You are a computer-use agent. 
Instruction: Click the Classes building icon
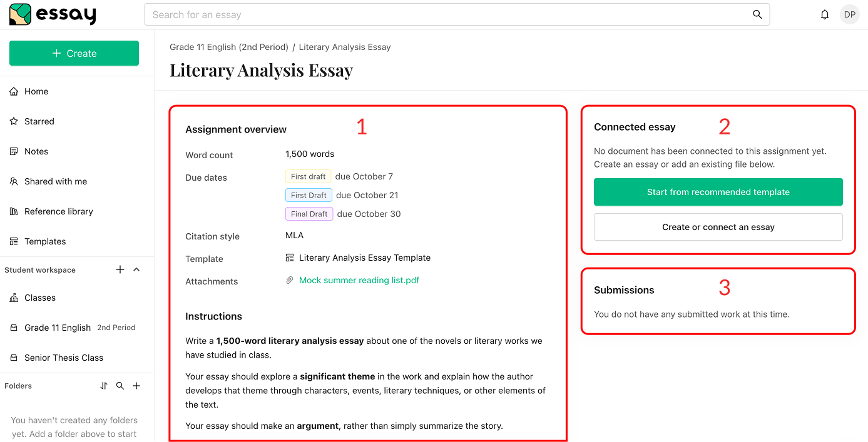pos(14,298)
